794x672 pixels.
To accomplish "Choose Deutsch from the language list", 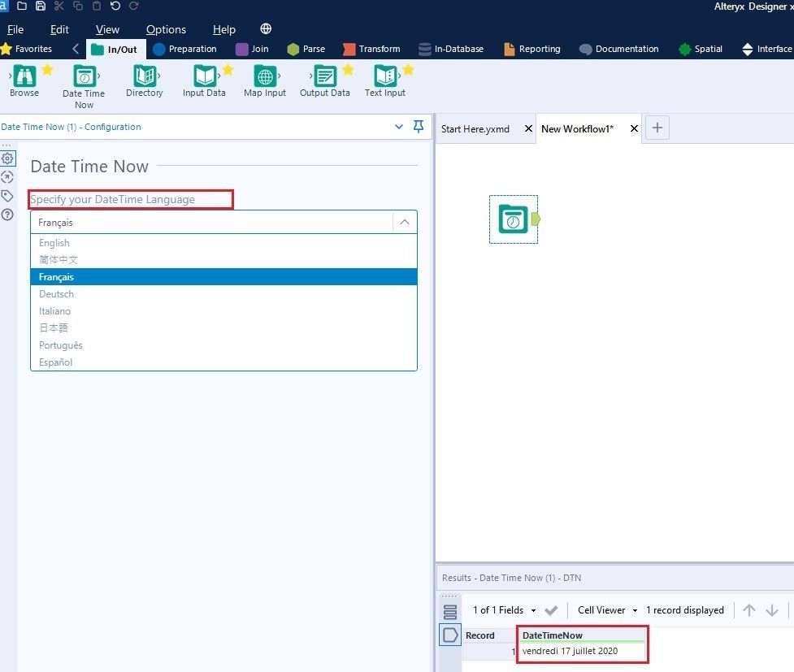I will [x=223, y=294].
